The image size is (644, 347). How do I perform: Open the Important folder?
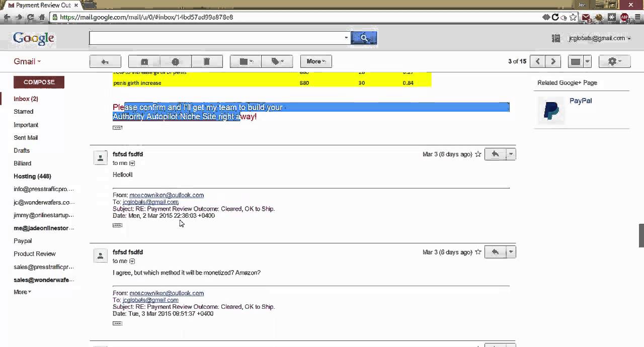(26, 125)
